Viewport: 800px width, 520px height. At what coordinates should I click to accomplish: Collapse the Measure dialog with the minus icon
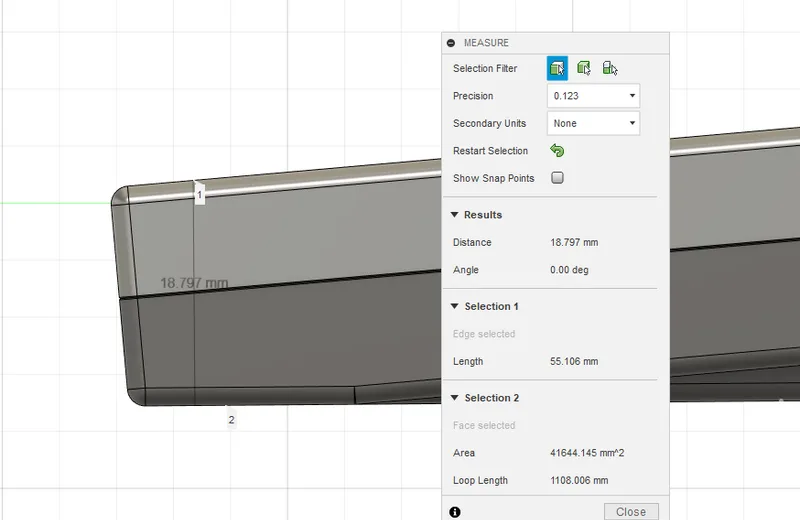point(451,43)
